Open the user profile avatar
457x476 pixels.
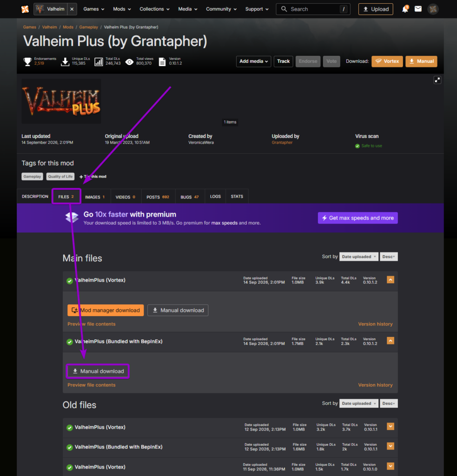tap(433, 9)
